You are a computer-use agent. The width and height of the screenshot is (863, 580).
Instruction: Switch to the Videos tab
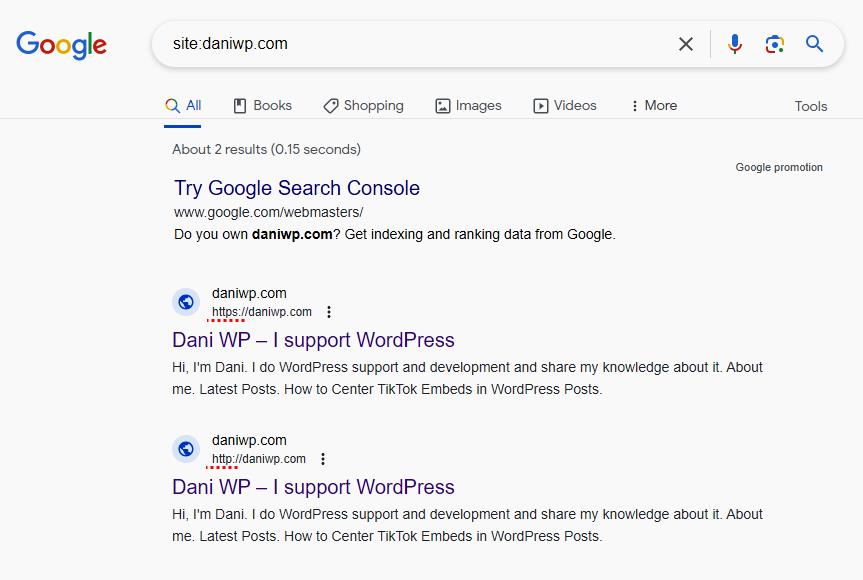(x=565, y=106)
